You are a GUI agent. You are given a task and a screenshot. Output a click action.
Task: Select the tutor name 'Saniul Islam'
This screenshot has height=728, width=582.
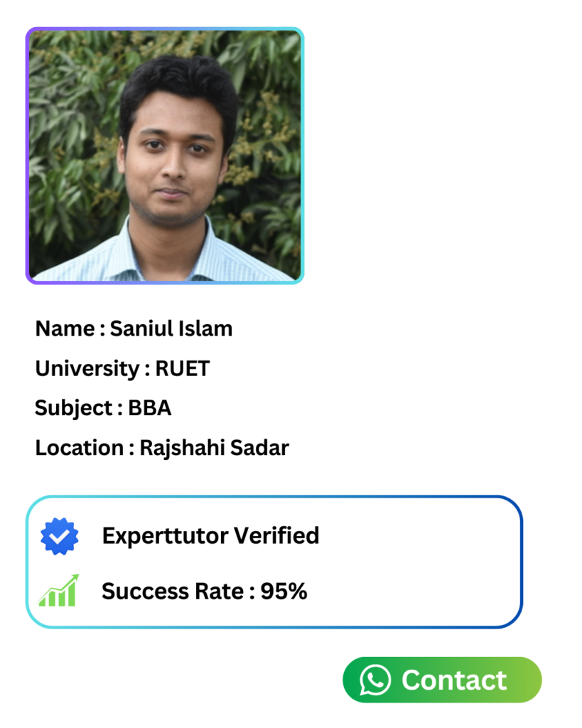pyautogui.click(x=171, y=328)
